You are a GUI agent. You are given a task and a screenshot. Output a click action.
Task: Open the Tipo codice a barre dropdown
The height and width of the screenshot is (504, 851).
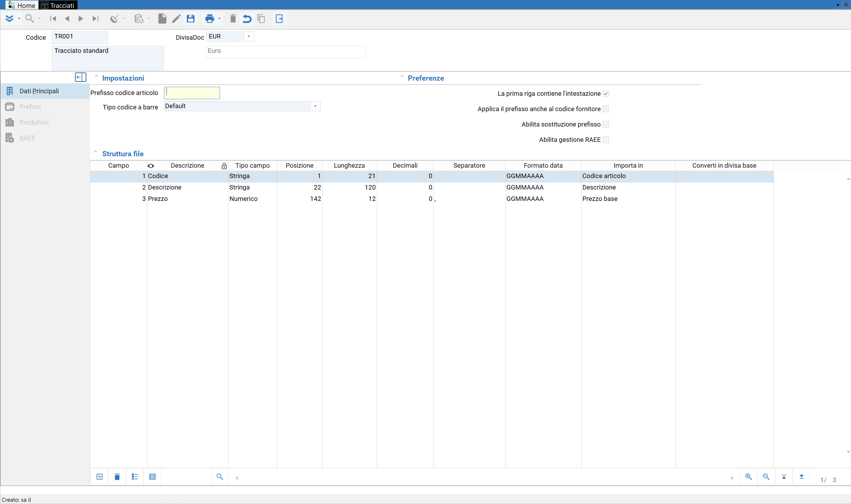pos(315,106)
